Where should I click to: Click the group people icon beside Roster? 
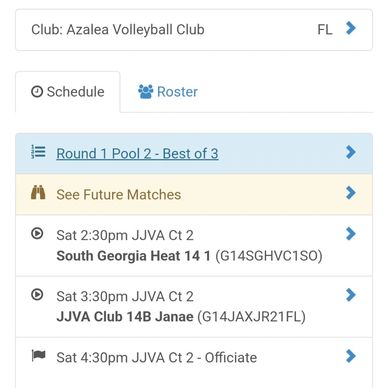coord(146,91)
